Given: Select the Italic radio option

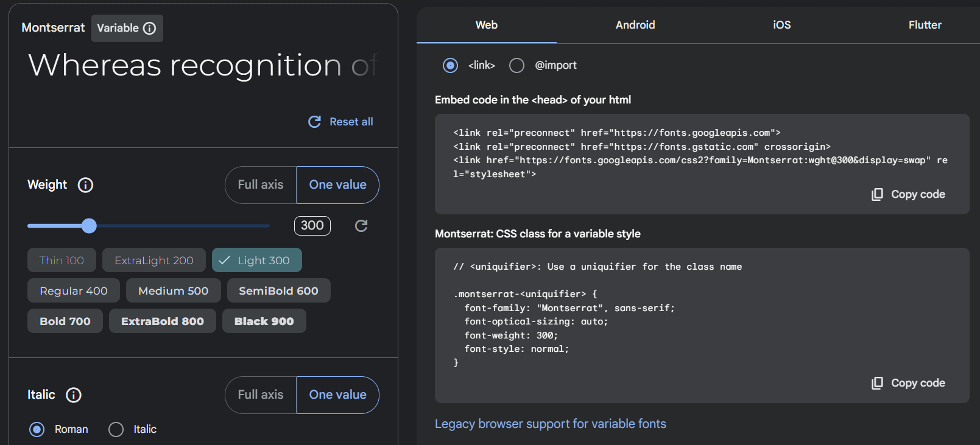Looking at the screenshot, I should [x=116, y=430].
